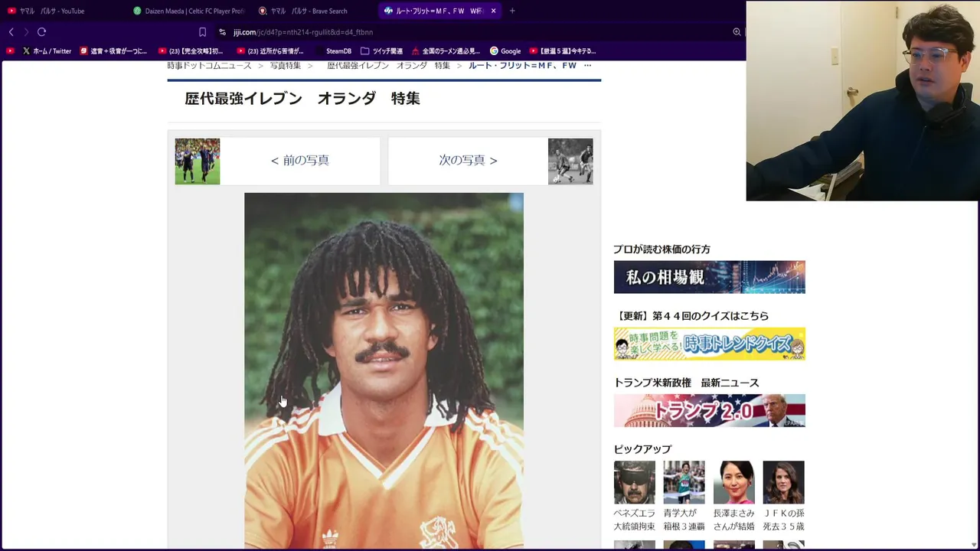Open the 遺言＋扱管が一つに bookmark

[113, 51]
